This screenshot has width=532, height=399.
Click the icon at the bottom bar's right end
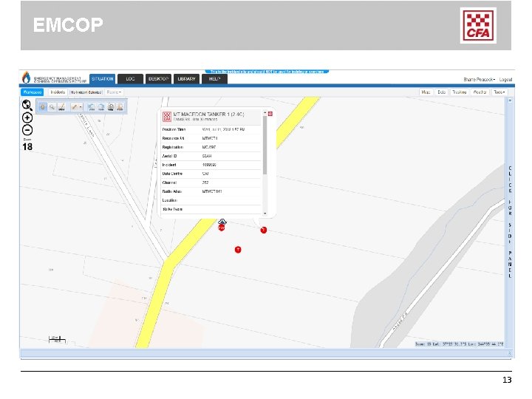(510, 353)
